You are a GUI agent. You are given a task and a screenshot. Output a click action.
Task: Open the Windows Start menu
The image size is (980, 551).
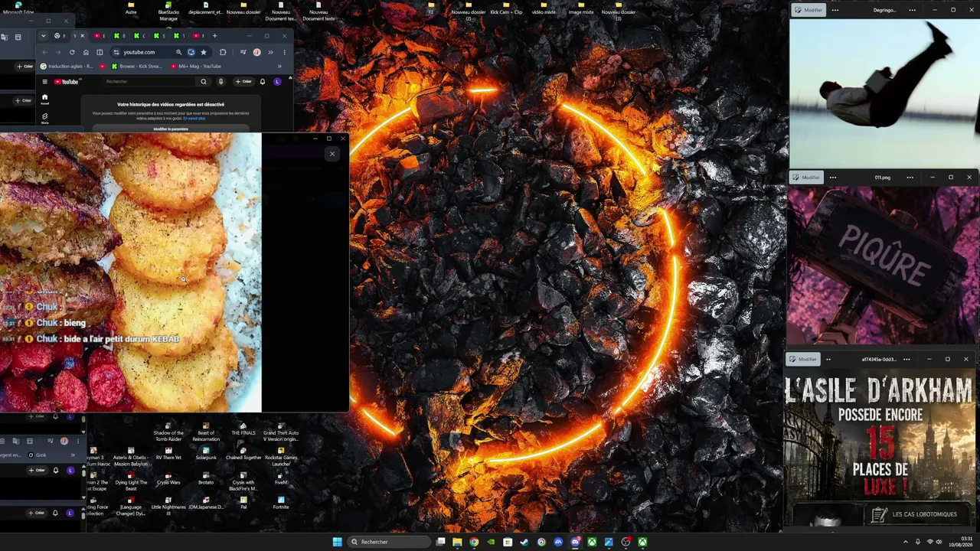pyautogui.click(x=337, y=542)
